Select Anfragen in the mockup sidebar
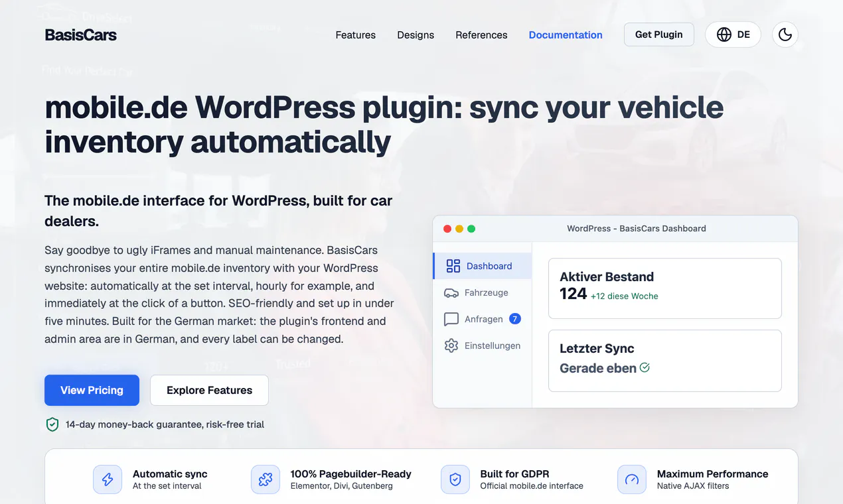Viewport: 843px width, 504px height. pos(483,319)
